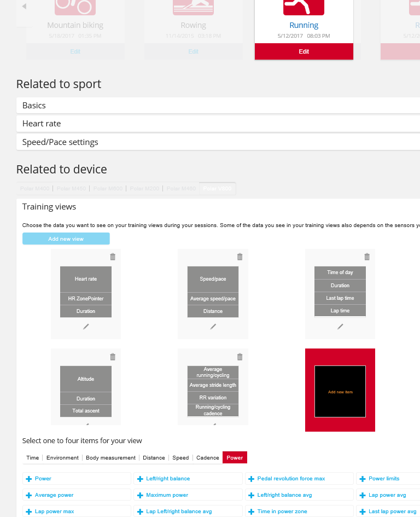This screenshot has width=420, height=517.
Task: Select the Lap time field
Action: tap(340, 311)
